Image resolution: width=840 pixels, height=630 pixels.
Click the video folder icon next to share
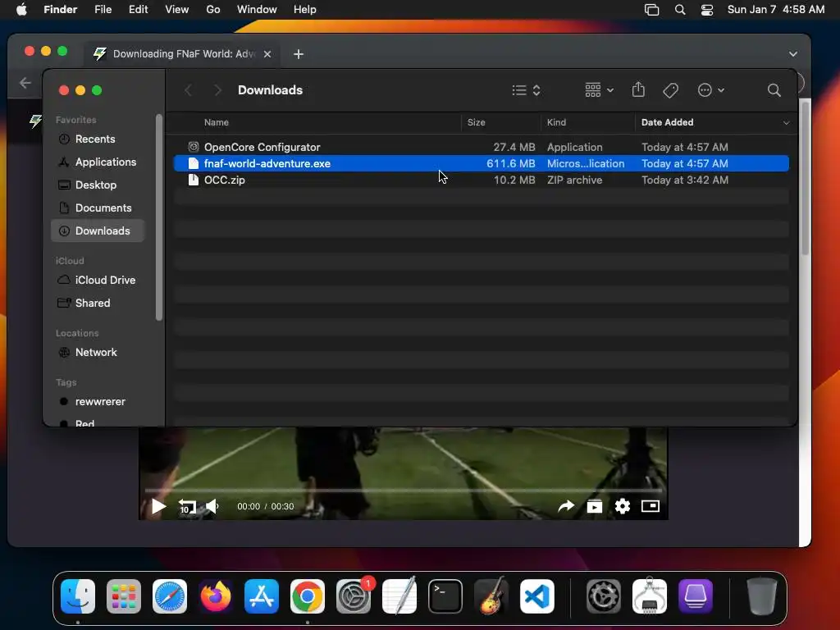pos(594,506)
